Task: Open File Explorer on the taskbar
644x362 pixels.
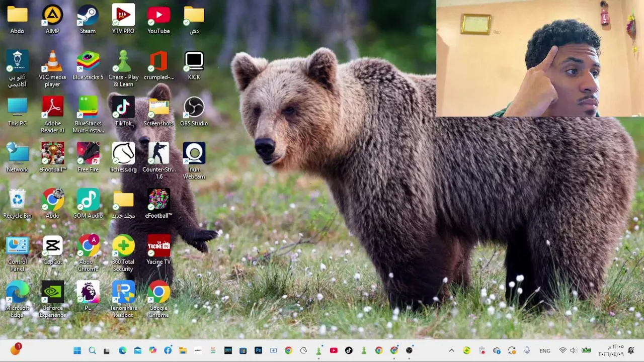Action: (x=183, y=350)
